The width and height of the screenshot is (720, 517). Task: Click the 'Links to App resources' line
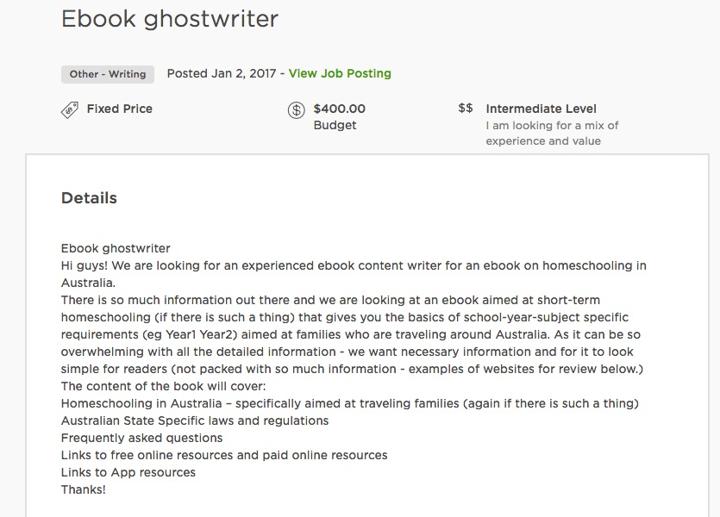pyautogui.click(x=128, y=472)
